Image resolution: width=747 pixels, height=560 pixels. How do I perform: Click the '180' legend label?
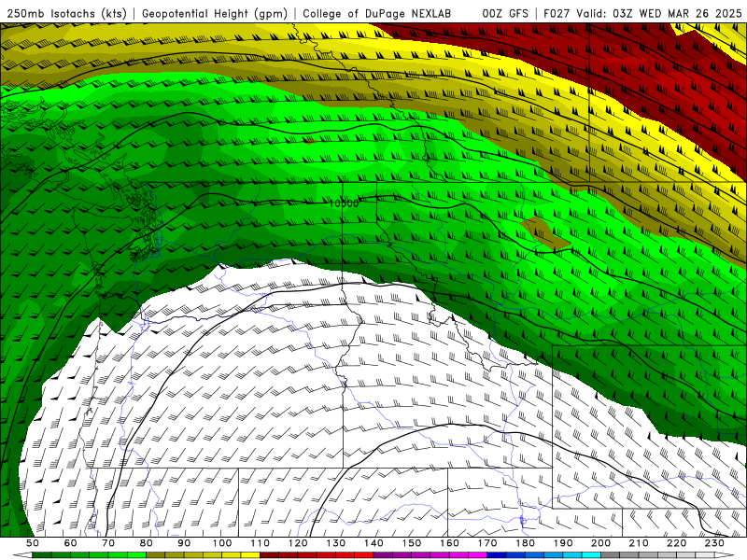(525, 543)
